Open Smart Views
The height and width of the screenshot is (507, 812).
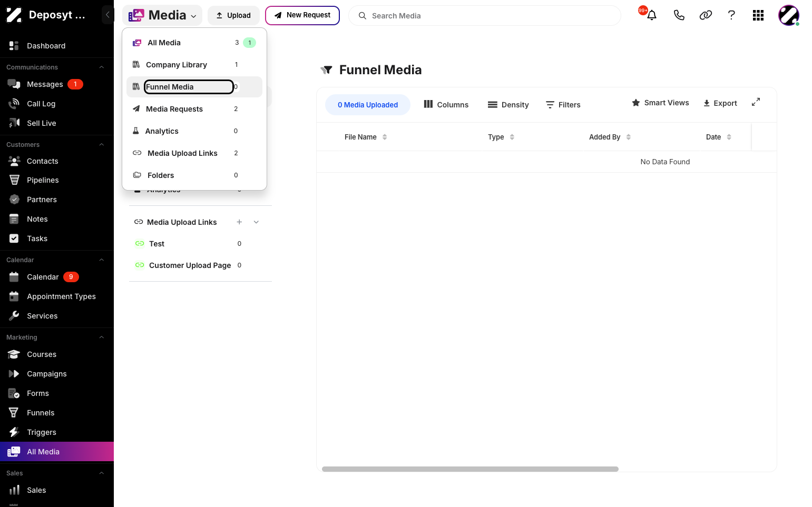[660, 103]
